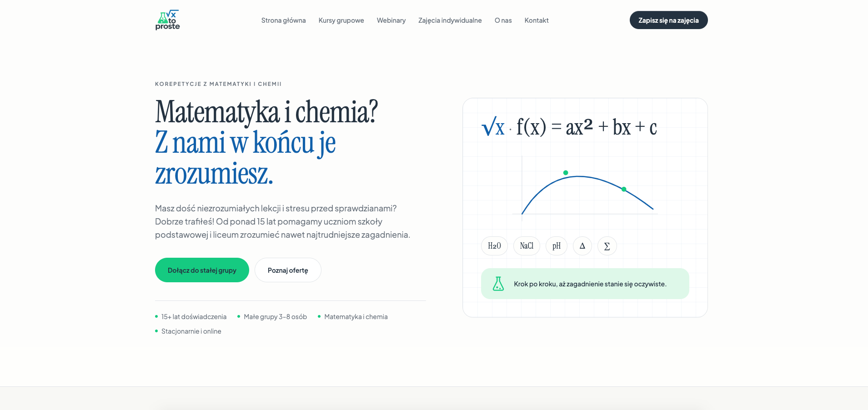Click the 'Matematyka i chemia?' headline
The image size is (868, 410).
266,112
